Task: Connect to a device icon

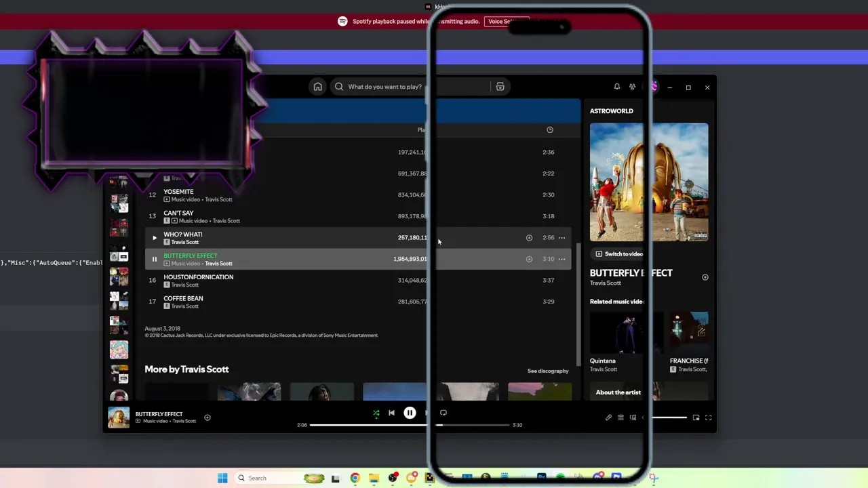Action: (x=633, y=418)
